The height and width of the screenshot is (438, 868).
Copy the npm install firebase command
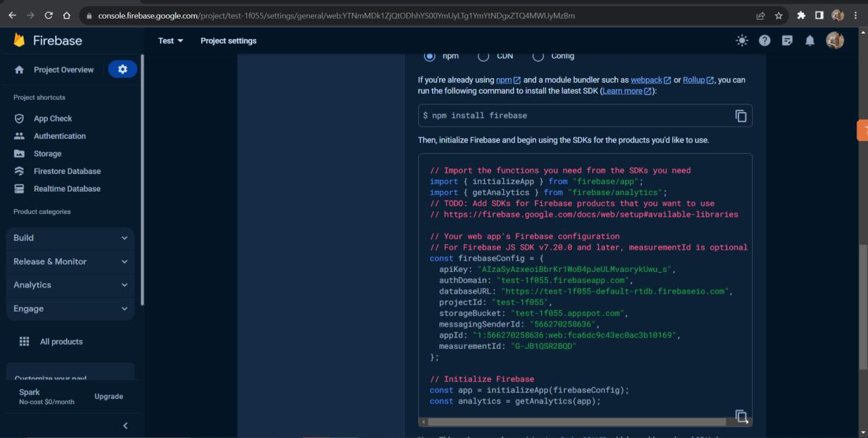point(741,115)
